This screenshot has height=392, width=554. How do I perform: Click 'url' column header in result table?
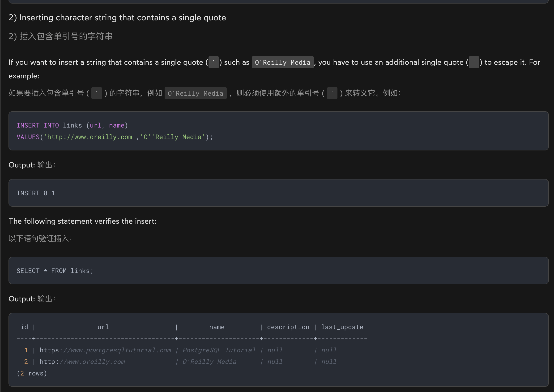pos(103,327)
